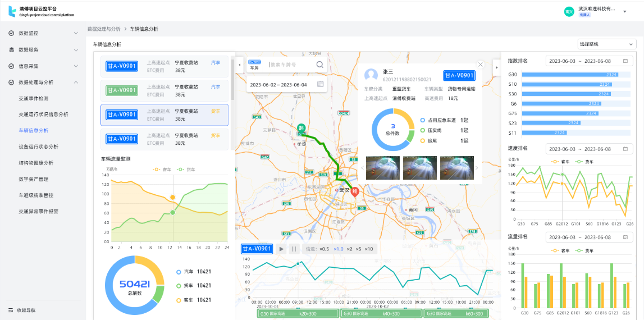Click the 车牌 search input field
Viewport: 644px width, 320px height.
click(291, 65)
